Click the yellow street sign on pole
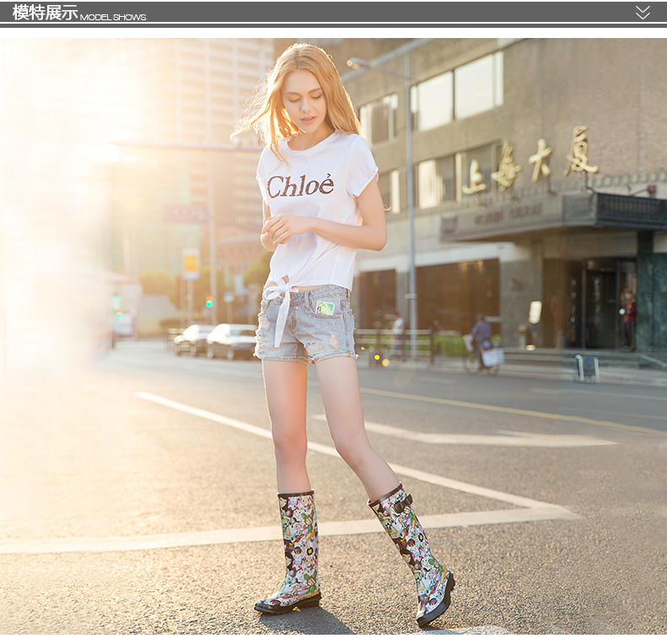This screenshot has height=644, width=667. click(191, 262)
